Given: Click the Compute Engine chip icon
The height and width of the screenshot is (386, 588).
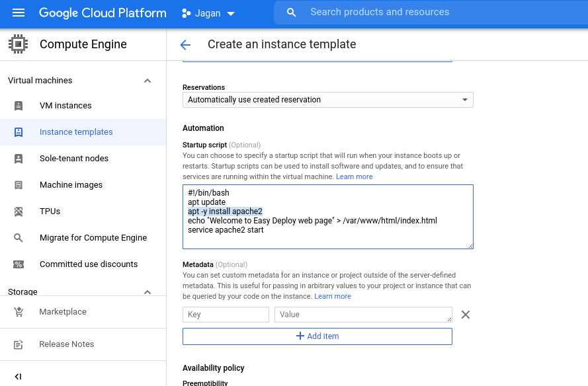Looking at the screenshot, I should tap(18, 44).
